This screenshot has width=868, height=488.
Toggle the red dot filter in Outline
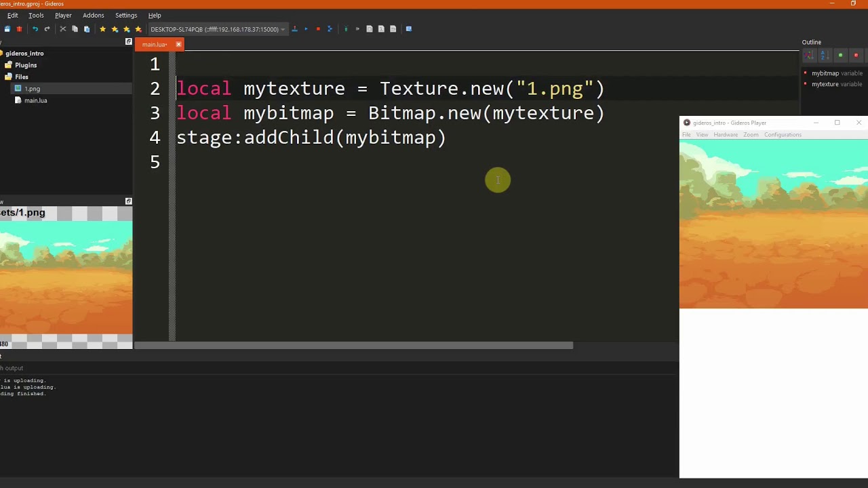pyautogui.click(x=856, y=56)
